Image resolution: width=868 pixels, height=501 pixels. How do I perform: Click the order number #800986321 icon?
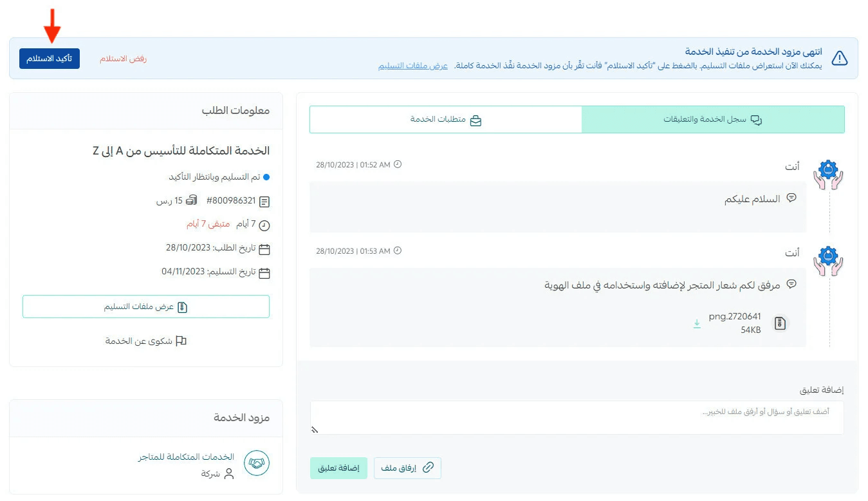(264, 202)
